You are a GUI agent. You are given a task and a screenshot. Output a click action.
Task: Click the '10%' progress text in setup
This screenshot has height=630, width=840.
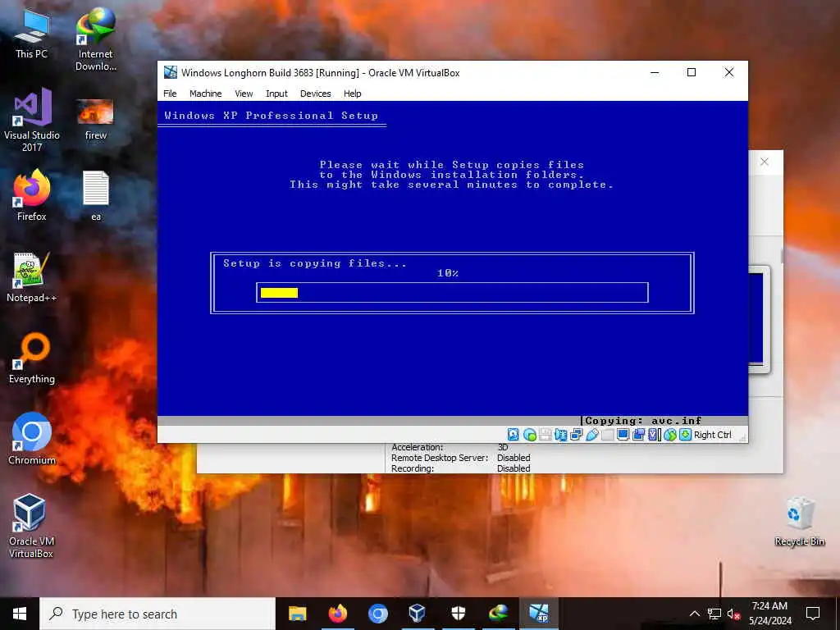pyautogui.click(x=448, y=273)
